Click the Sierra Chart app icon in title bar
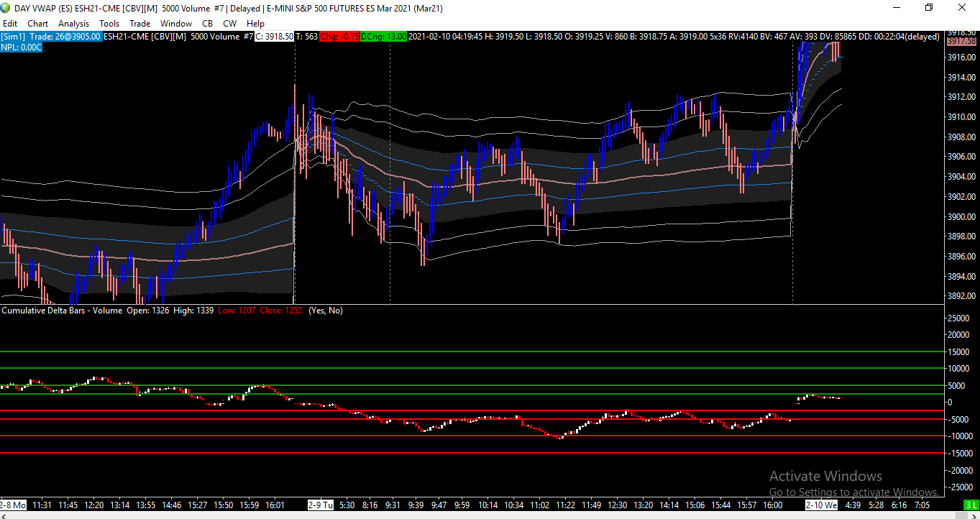 (x=6, y=9)
